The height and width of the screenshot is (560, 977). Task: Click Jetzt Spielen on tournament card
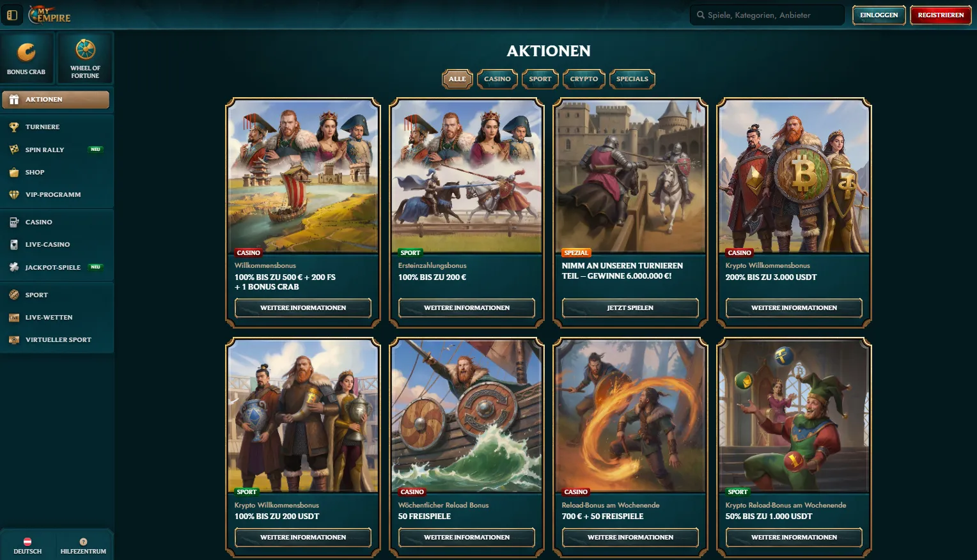pos(630,308)
